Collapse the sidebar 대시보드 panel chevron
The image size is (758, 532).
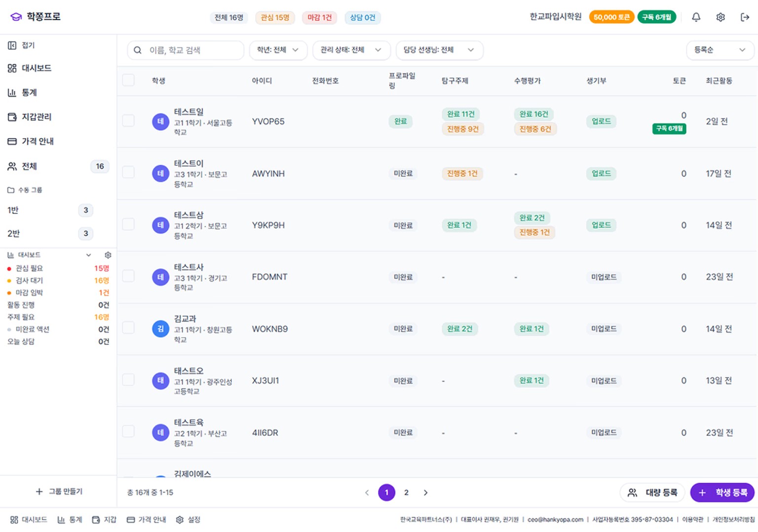(x=88, y=255)
